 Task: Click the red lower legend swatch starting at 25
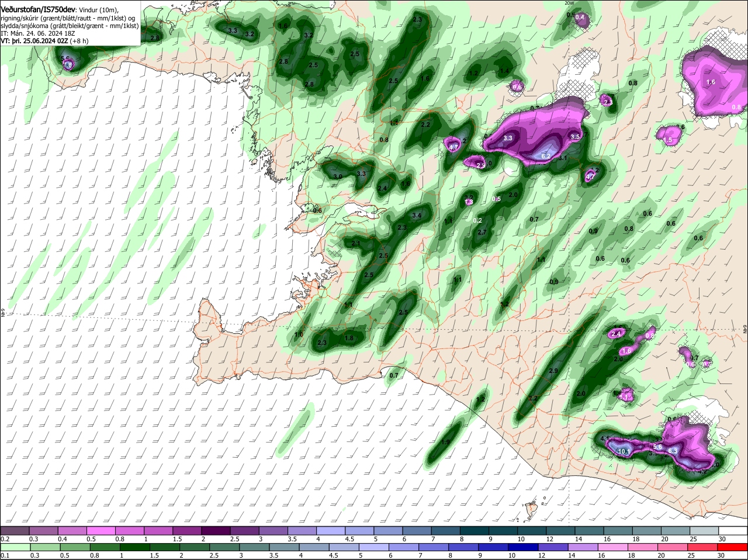703,547
